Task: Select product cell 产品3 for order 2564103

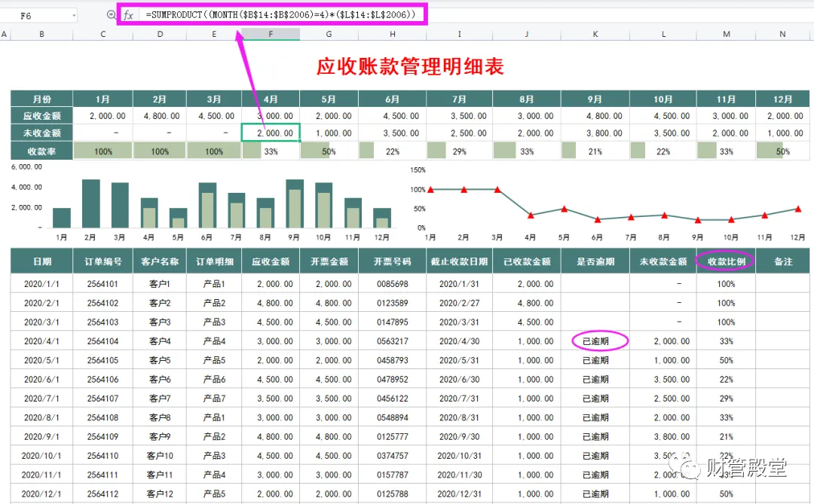Action: (x=214, y=322)
